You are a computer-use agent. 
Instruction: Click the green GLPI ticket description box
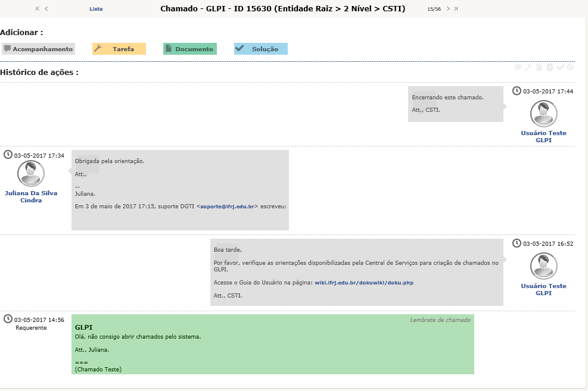[272, 344]
